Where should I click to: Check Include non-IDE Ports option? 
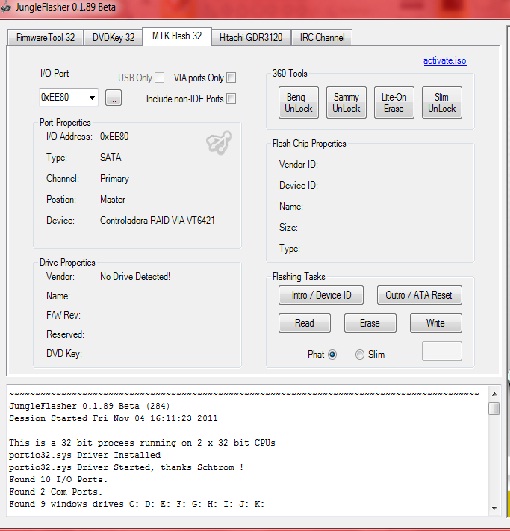click(231, 99)
